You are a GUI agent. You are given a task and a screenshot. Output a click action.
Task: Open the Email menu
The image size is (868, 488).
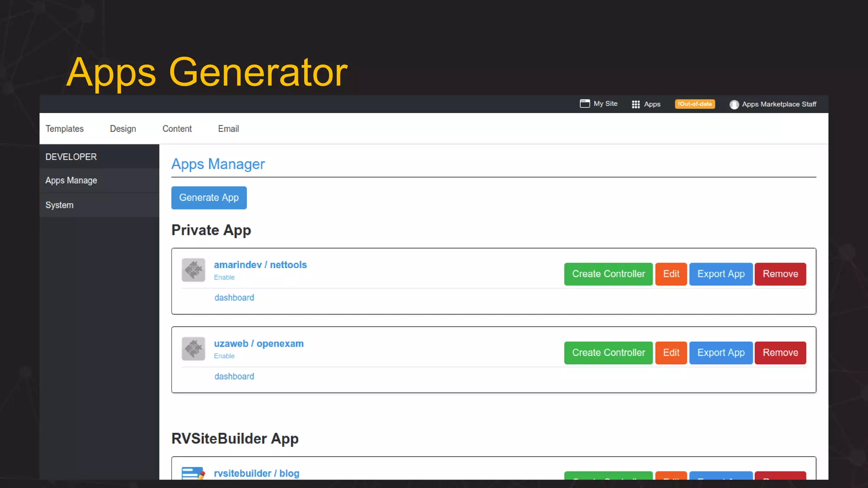click(228, 129)
